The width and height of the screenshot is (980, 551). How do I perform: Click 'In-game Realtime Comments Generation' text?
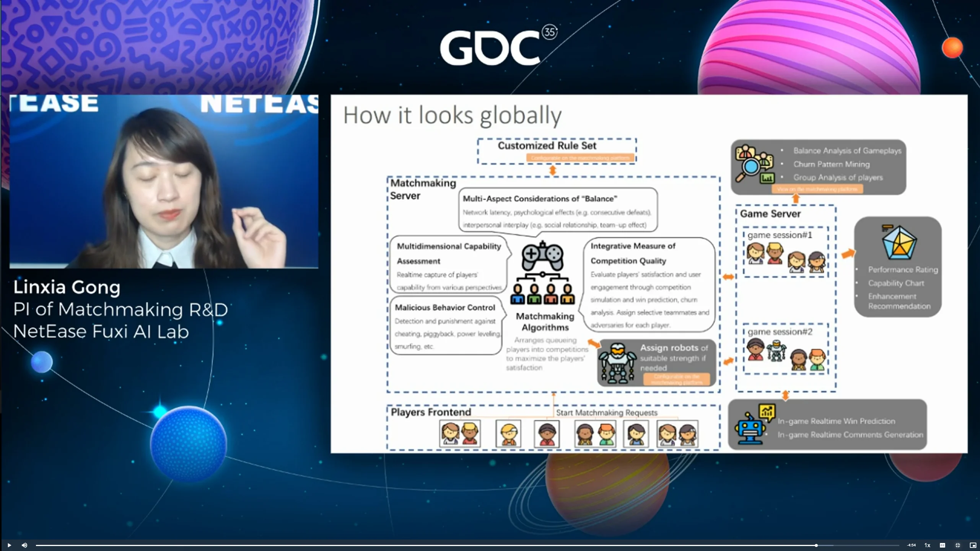(850, 435)
